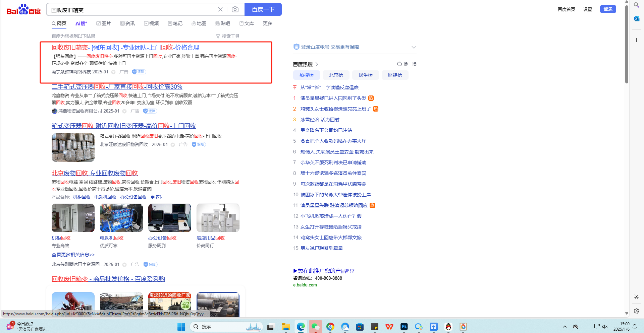Open WPS Office from the taskbar

point(389,327)
